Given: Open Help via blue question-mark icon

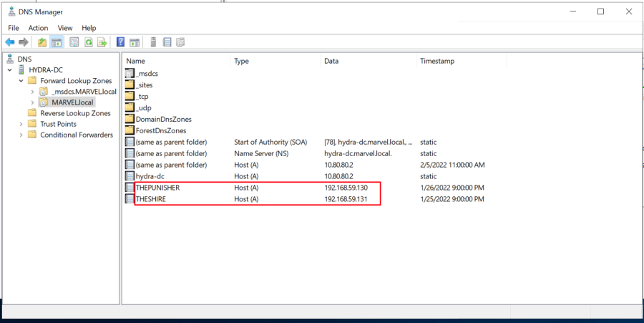Looking at the screenshot, I should pos(121,42).
